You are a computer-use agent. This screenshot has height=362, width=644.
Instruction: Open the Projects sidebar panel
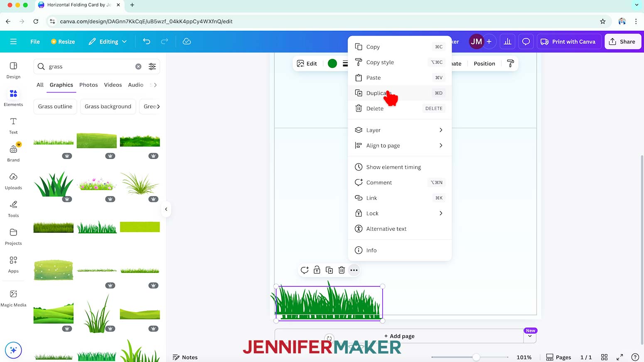pos(13,237)
